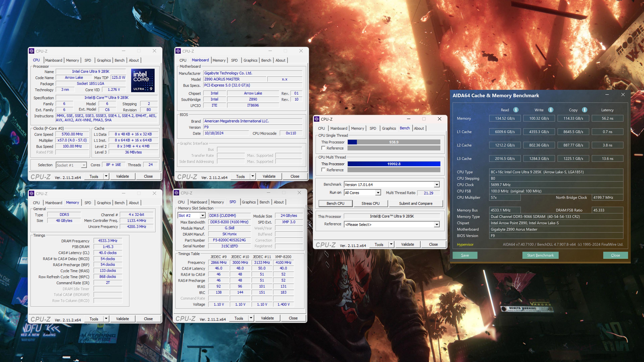Click the AIDA64 Memory Latency 56.2 ns field
This screenshot has height=362, width=644.
pyautogui.click(x=607, y=118)
